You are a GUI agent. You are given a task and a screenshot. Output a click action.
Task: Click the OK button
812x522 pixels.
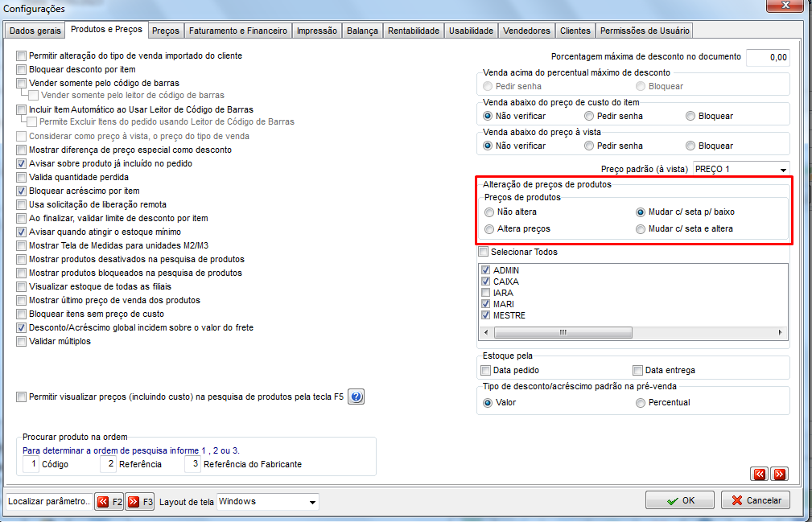[x=680, y=500]
